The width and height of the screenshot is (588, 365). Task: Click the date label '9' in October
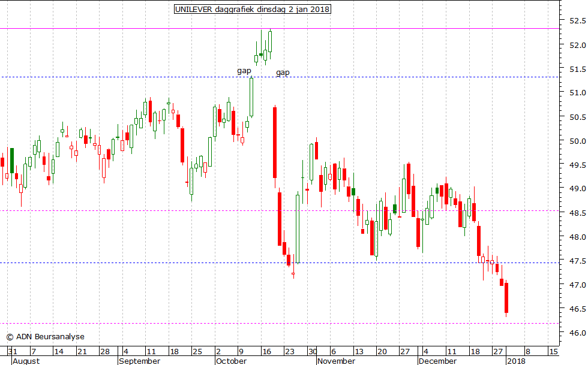241,351
